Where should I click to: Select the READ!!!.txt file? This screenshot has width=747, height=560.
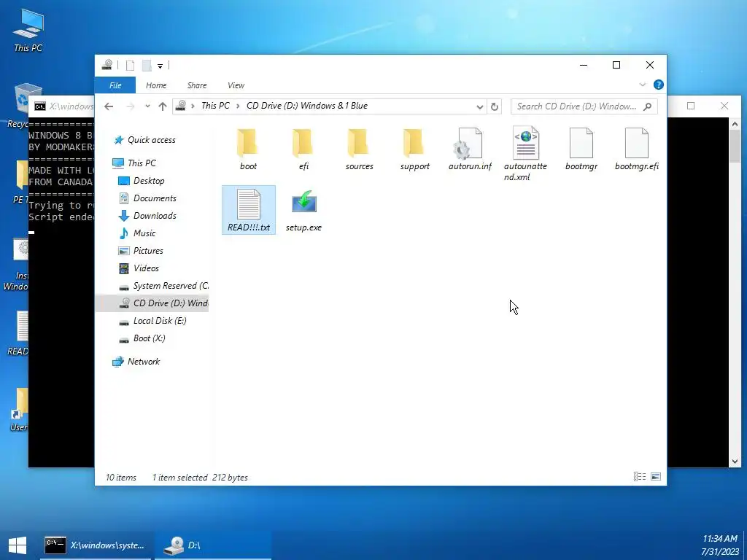248,210
